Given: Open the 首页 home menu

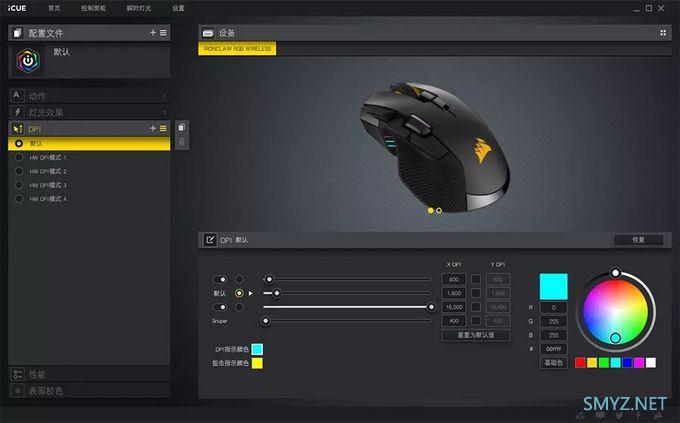Looking at the screenshot, I should pyautogui.click(x=54, y=8).
